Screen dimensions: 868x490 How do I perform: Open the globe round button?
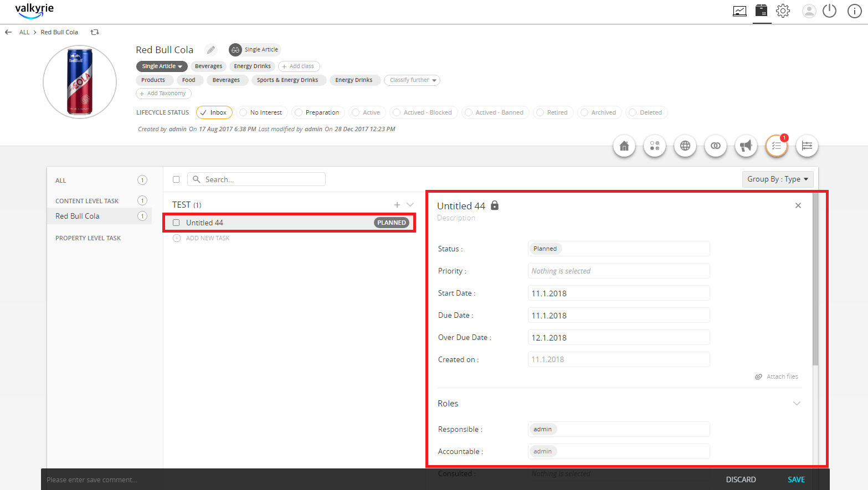685,146
